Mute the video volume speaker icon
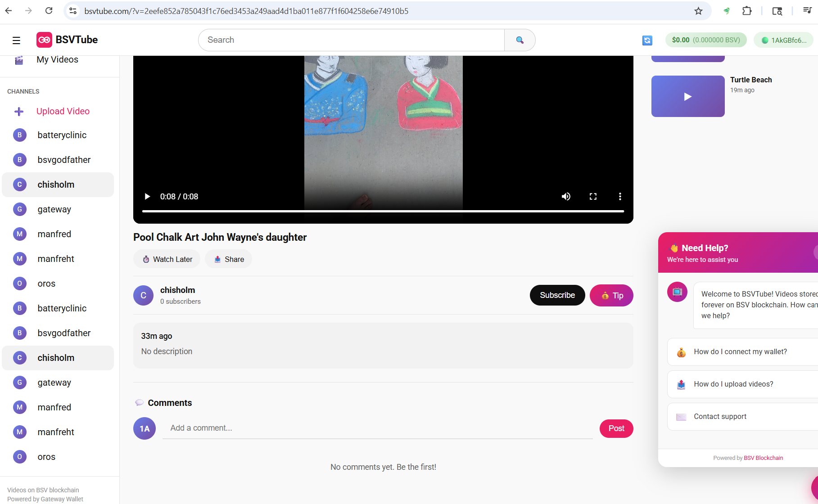818x504 pixels. (566, 197)
